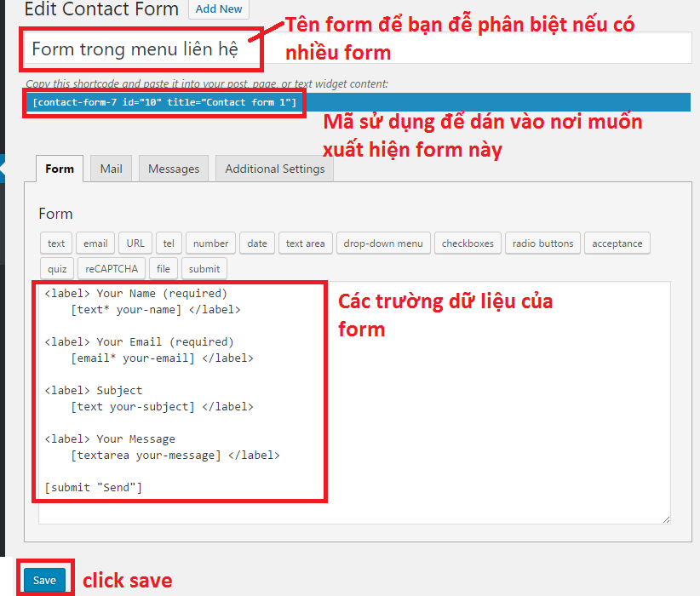
Task: Insert an acceptance tag
Action: click(617, 244)
